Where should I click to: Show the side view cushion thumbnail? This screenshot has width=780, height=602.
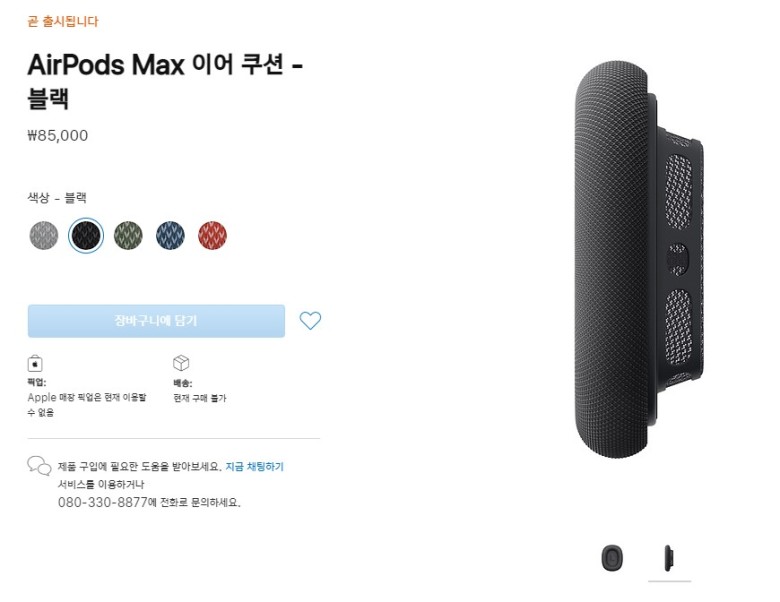669,558
